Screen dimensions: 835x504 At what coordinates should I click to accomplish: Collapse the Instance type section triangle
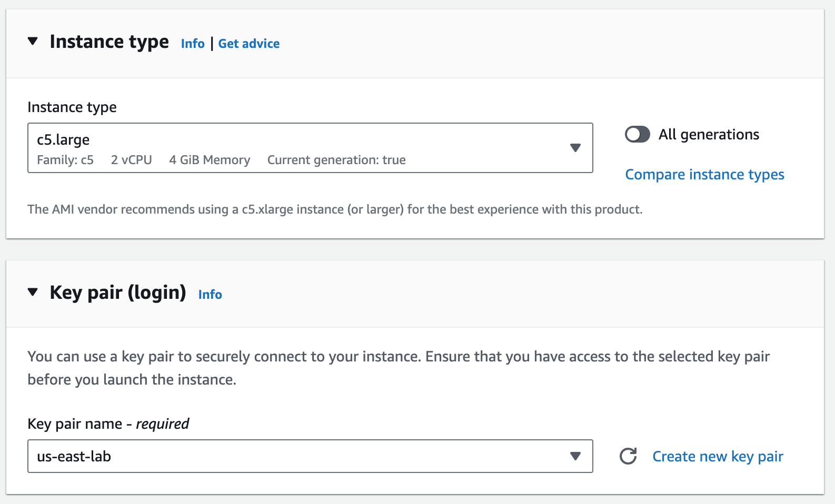tap(33, 41)
